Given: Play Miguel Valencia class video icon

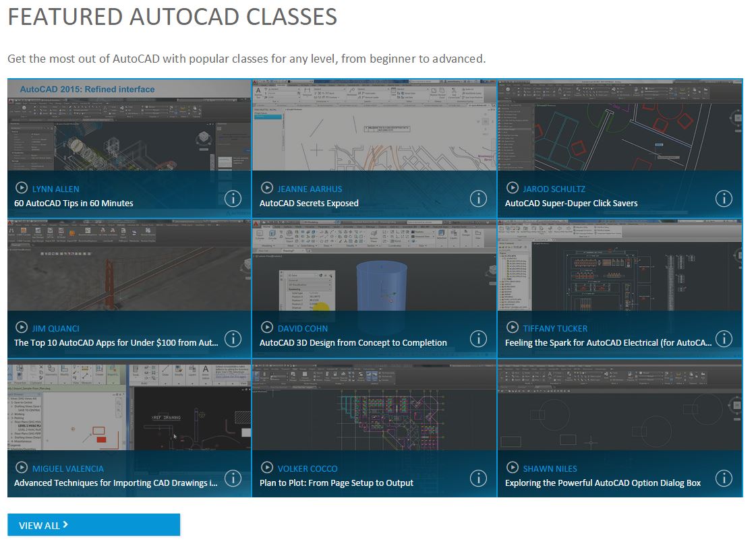Looking at the screenshot, I should (22, 467).
